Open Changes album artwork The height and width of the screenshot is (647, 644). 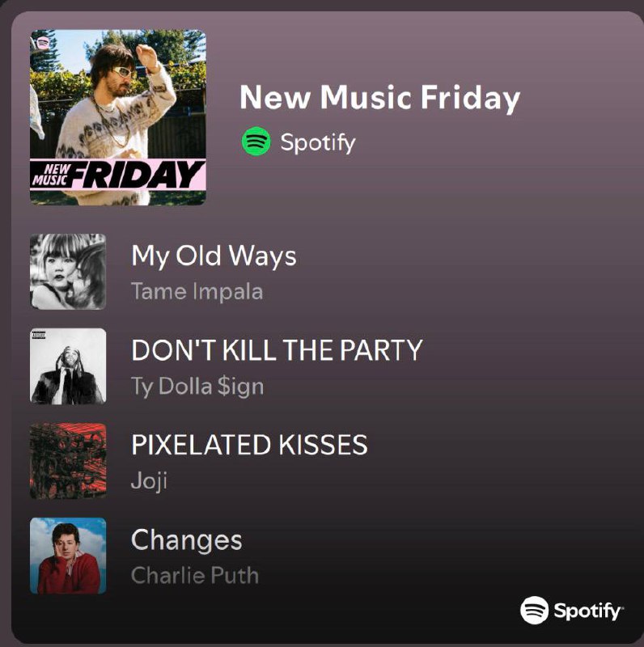point(68,556)
